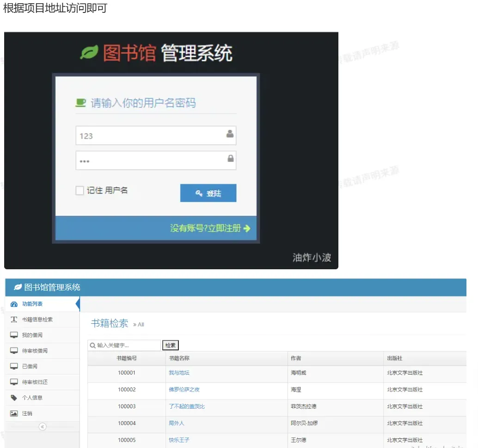Open 个人信息 menu item
Viewport: 478px width, 448px height.
click(43, 398)
